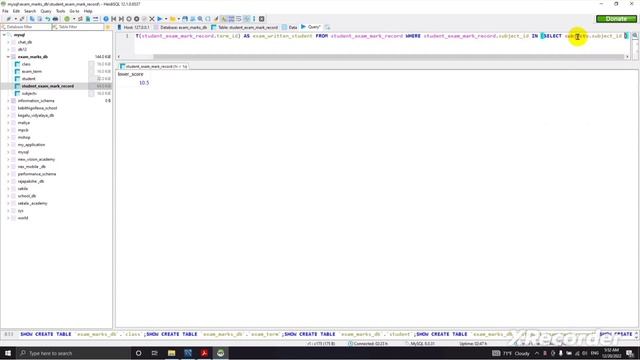
Task: Click the save query disk icon
Action: (x=185, y=19)
